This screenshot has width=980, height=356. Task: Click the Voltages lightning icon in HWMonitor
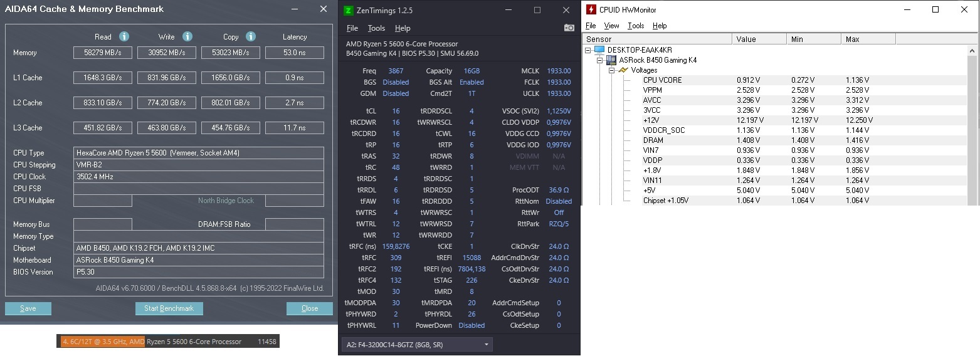point(623,70)
